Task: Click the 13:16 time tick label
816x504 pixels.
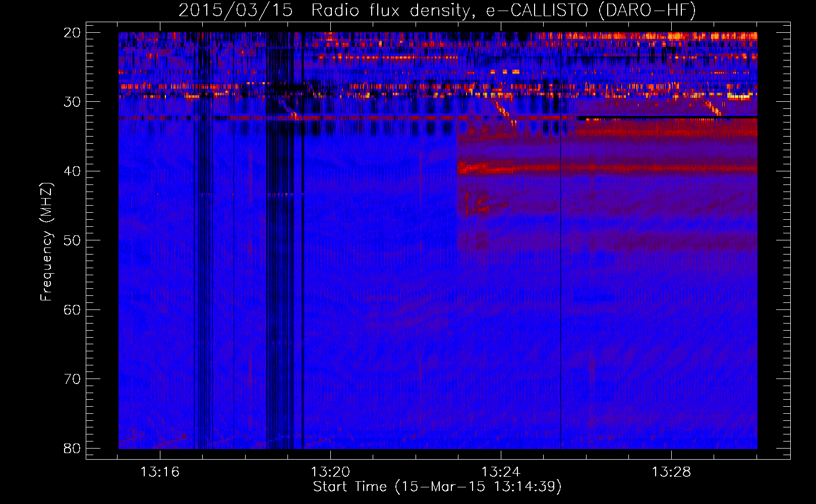Action: click(x=160, y=472)
